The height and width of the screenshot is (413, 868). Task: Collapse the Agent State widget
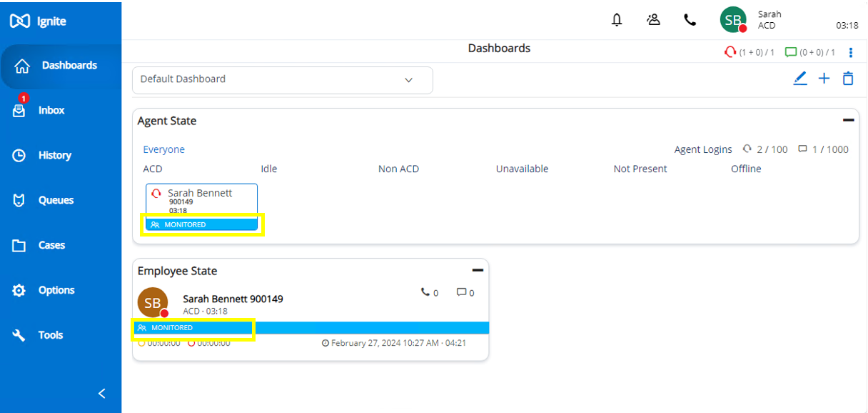point(848,120)
